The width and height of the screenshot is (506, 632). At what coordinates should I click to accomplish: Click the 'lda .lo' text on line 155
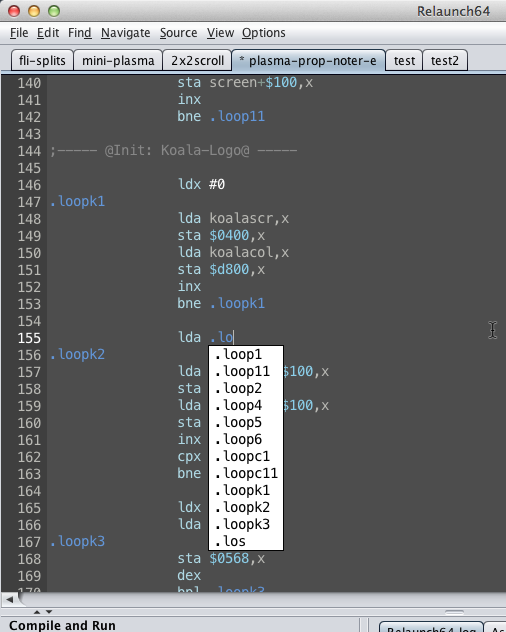pos(205,337)
